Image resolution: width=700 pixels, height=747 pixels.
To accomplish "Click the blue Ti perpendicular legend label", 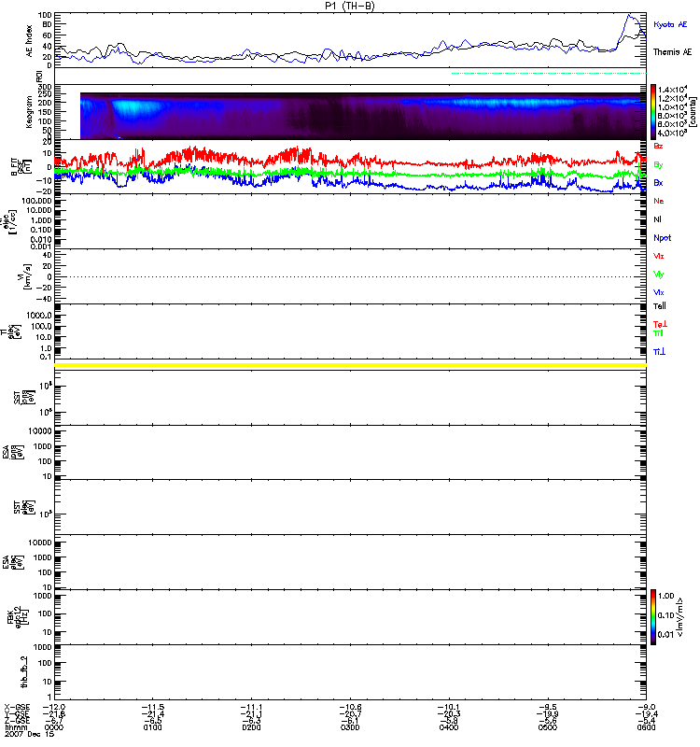I will 659,352.
